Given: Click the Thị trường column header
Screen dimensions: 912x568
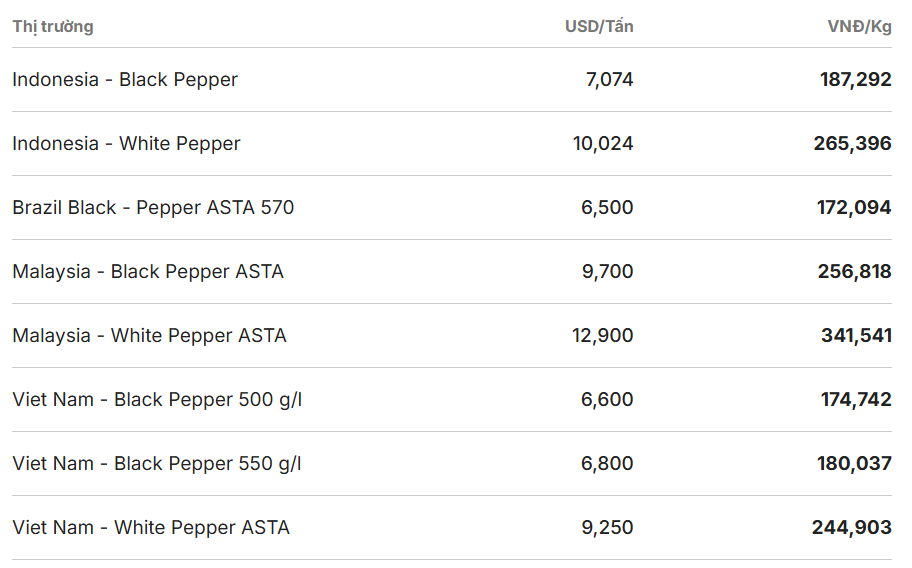Looking at the screenshot, I should coord(53,27).
